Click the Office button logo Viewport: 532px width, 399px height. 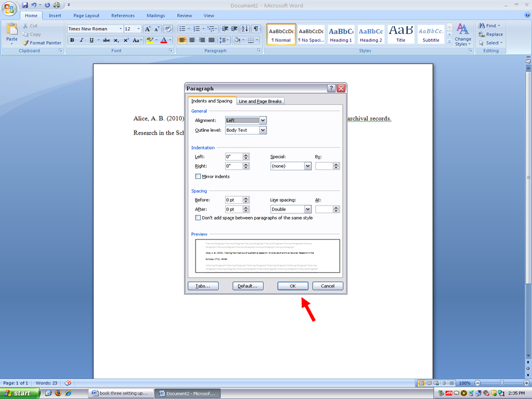pos(9,8)
